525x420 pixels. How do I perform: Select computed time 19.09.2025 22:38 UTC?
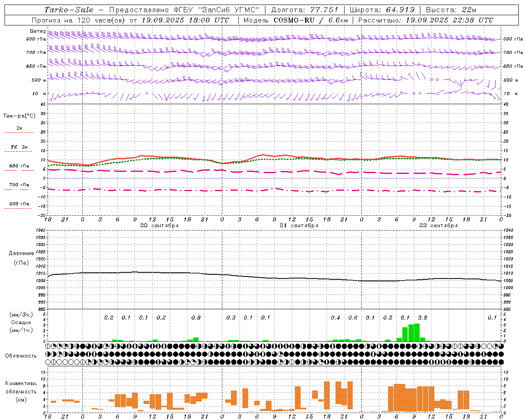point(450,20)
